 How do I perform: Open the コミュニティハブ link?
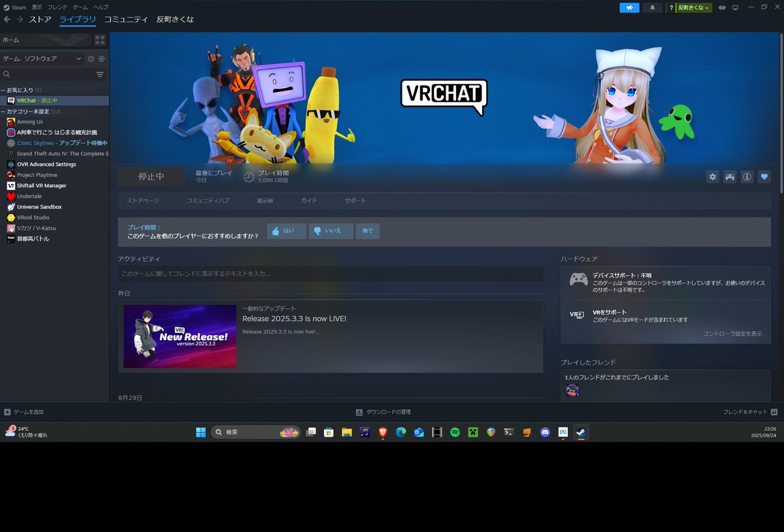tap(208, 201)
